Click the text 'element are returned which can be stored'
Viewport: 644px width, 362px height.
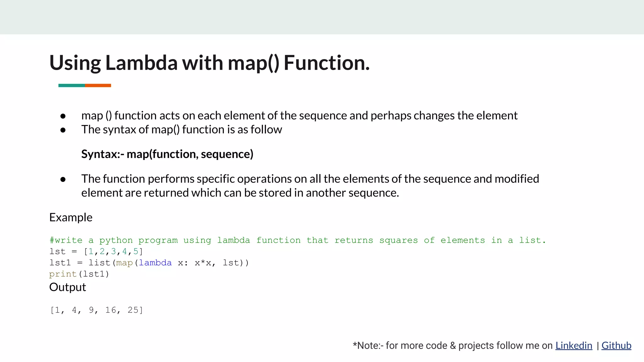tap(240, 193)
